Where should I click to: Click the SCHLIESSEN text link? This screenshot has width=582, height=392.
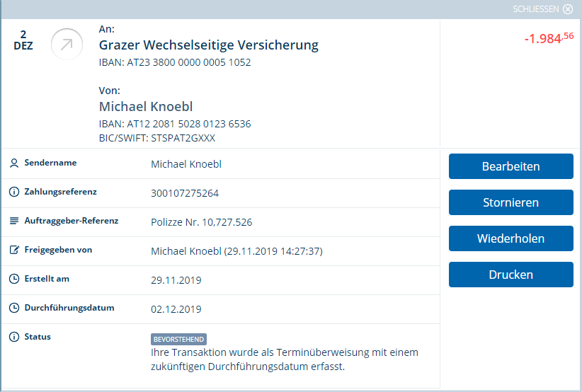535,9
